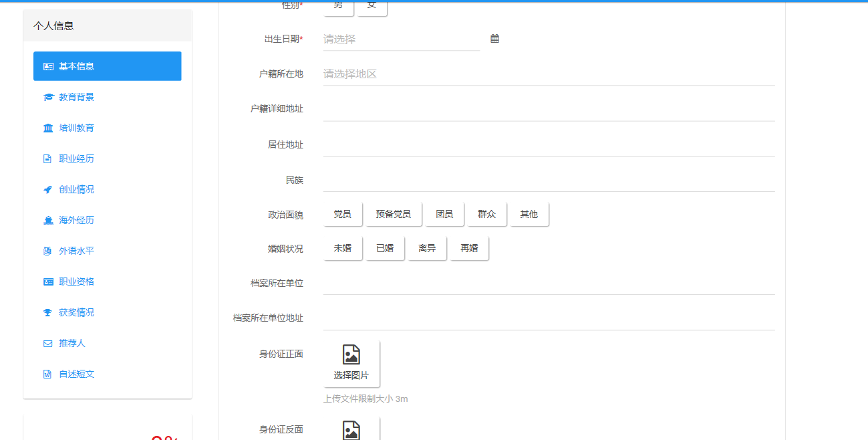The width and height of the screenshot is (868, 440).
Task: Select 群众 for 政治面貌
Action: [486, 214]
